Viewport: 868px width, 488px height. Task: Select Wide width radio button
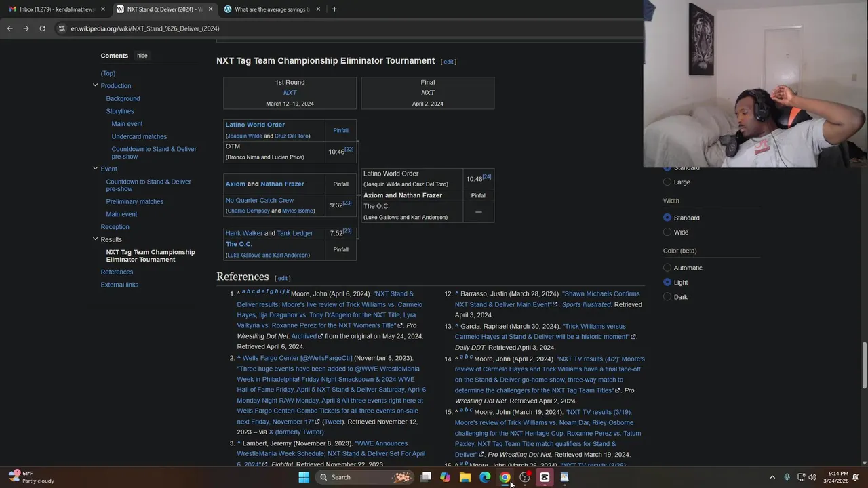tap(667, 232)
